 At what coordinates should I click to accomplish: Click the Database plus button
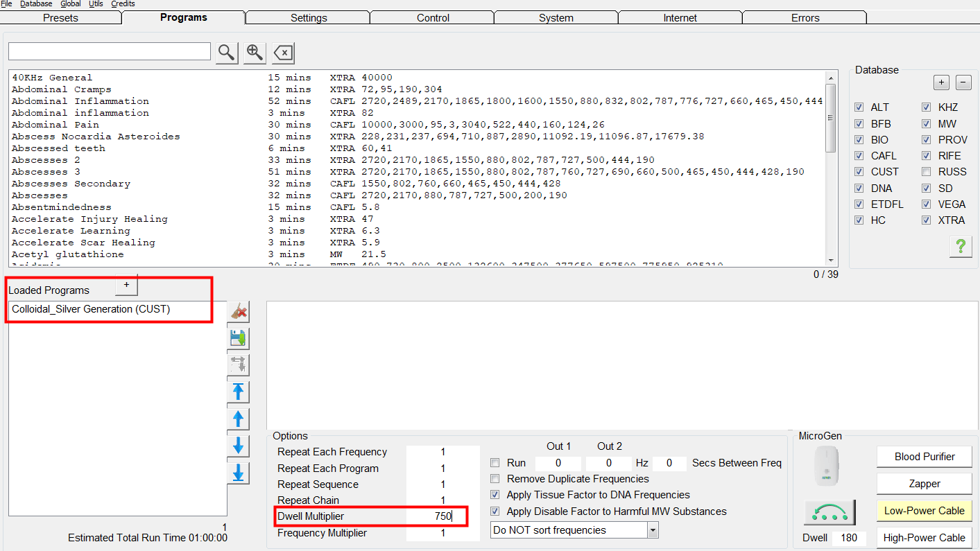941,82
